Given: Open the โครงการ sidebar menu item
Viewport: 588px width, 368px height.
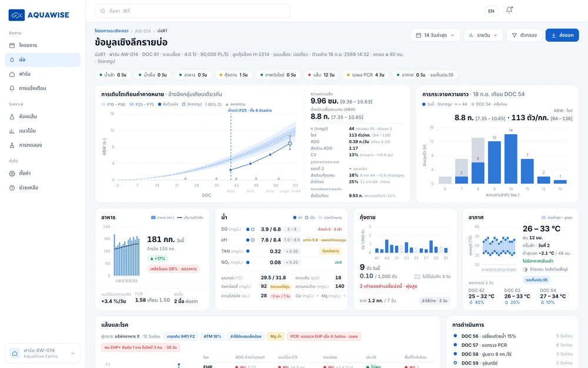Looking at the screenshot, I should click(43, 45).
